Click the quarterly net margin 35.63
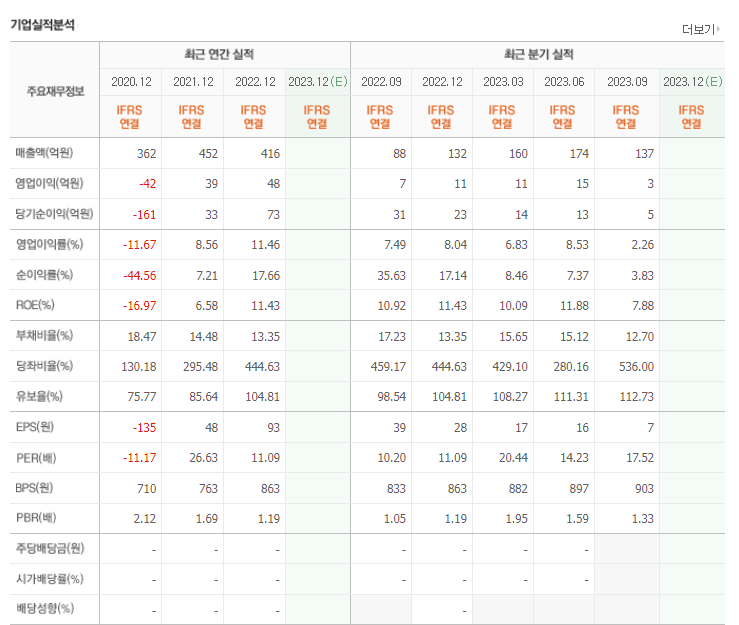This screenshot has height=625, width=739. 391,275
